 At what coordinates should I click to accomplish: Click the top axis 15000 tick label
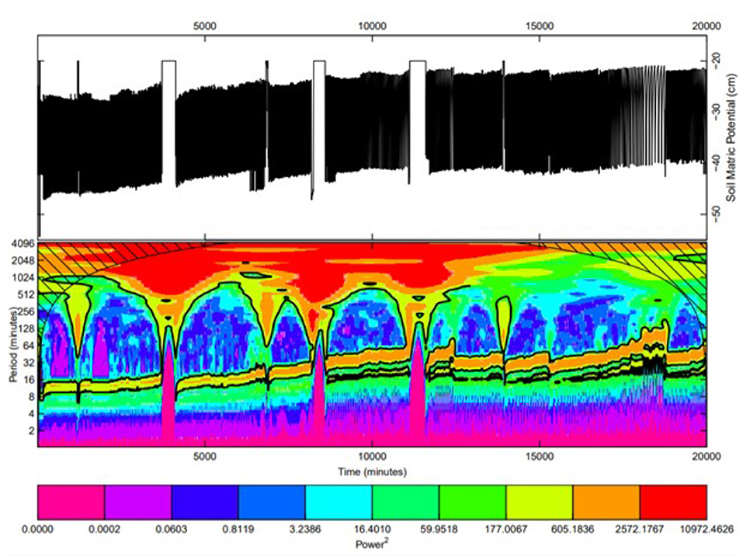coord(540,26)
